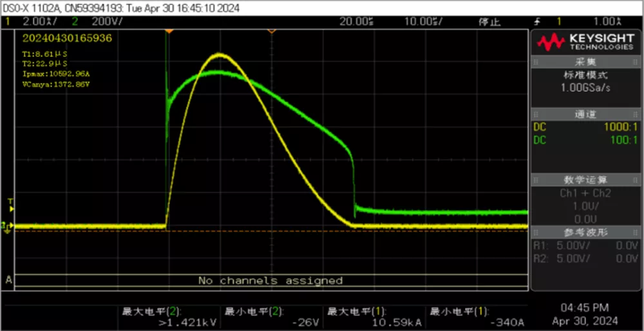Open the 参考波形 reference waveform header
644x331 pixels.
click(586, 232)
